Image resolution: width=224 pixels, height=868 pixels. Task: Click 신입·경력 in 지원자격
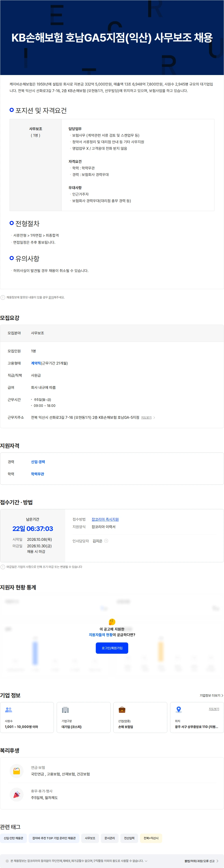[38, 462]
